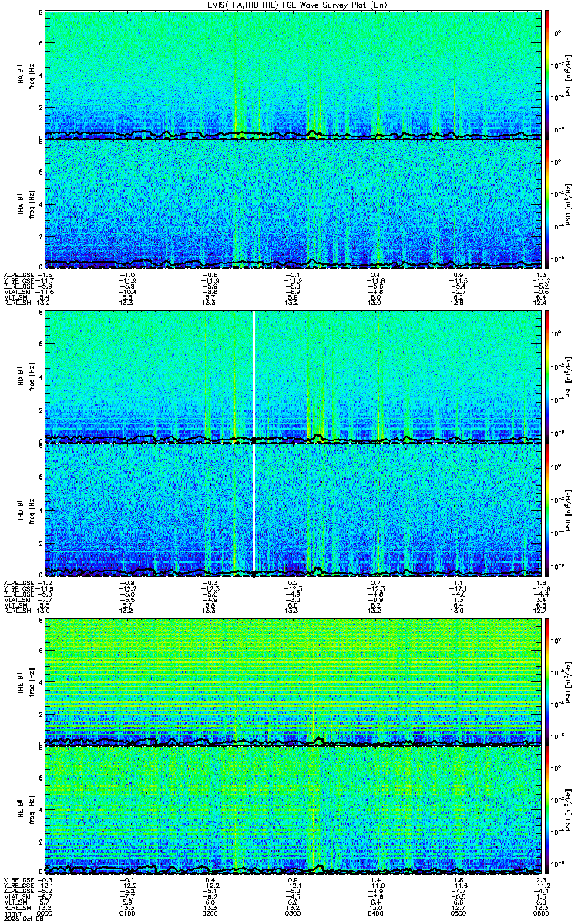This screenshot has width=578, height=924.
Task: Click the 0400 time tick label
Action: coord(376,913)
